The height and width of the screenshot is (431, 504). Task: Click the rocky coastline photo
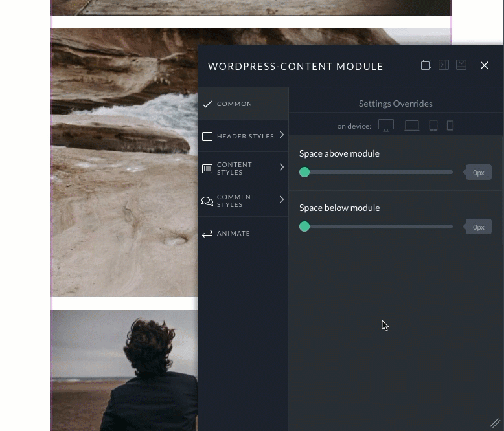click(x=124, y=162)
